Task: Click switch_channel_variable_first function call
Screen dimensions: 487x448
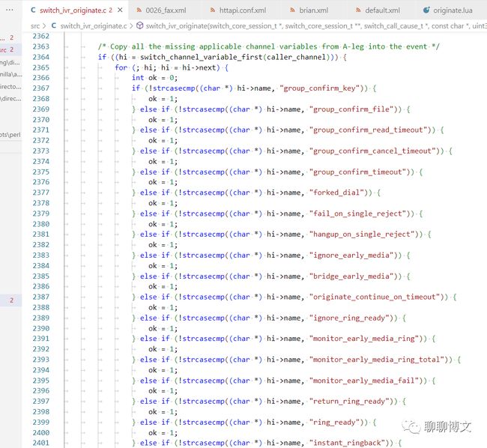Action: coord(202,57)
